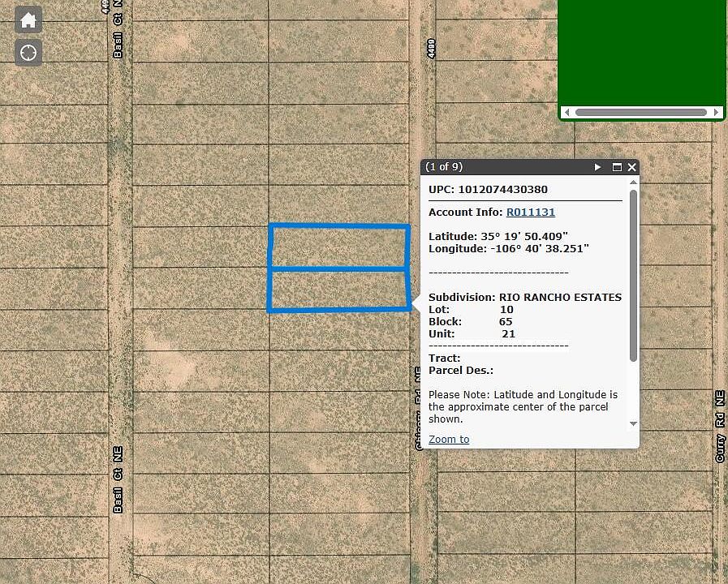Click the upper blue highlighted parcel
728x584 pixels.
pos(339,247)
